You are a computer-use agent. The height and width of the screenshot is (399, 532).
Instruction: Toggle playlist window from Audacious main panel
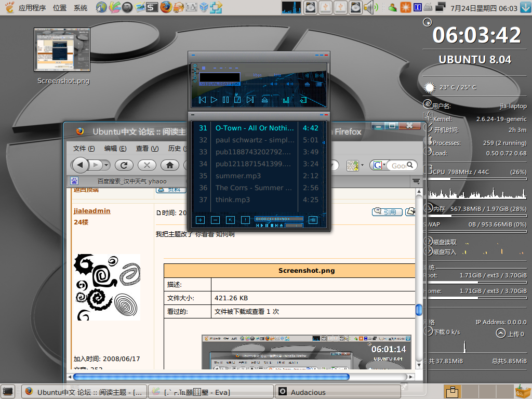click(319, 84)
